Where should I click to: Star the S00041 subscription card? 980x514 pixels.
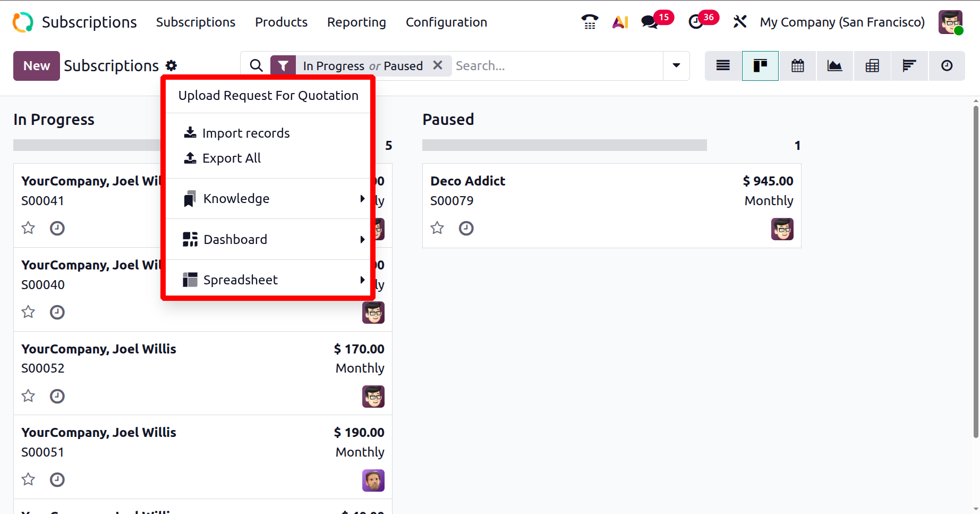click(28, 228)
